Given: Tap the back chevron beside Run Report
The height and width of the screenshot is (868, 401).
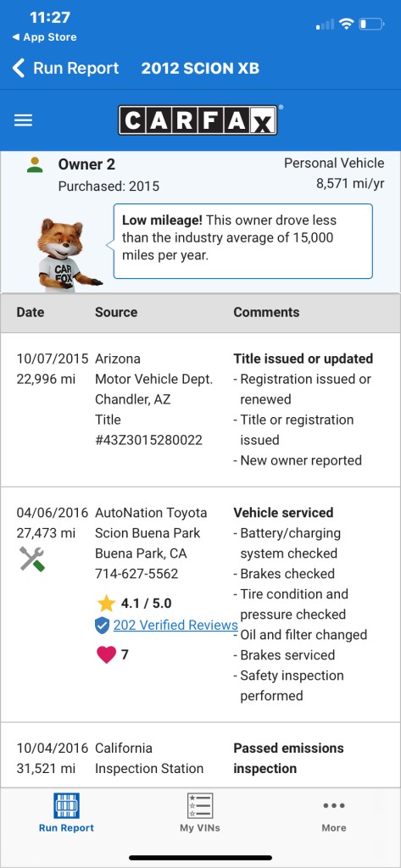Looking at the screenshot, I should tap(19, 68).
